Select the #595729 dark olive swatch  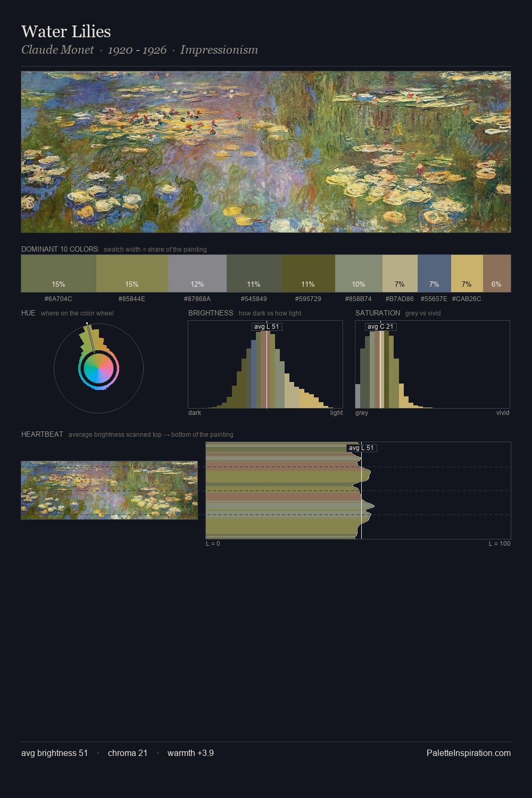pos(308,273)
